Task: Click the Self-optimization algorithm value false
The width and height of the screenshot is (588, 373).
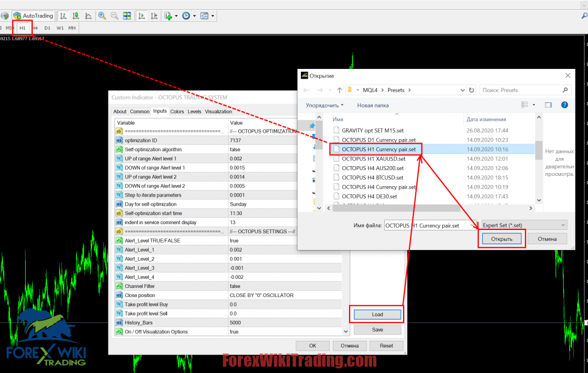Action: (235, 149)
